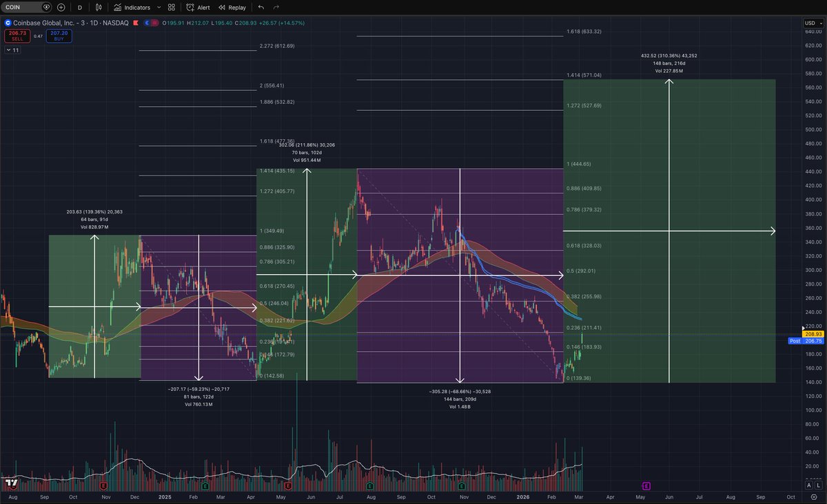This screenshot has height=504, width=827.
Task: Click the blue Post 206.75 price label
Action: click(x=806, y=340)
